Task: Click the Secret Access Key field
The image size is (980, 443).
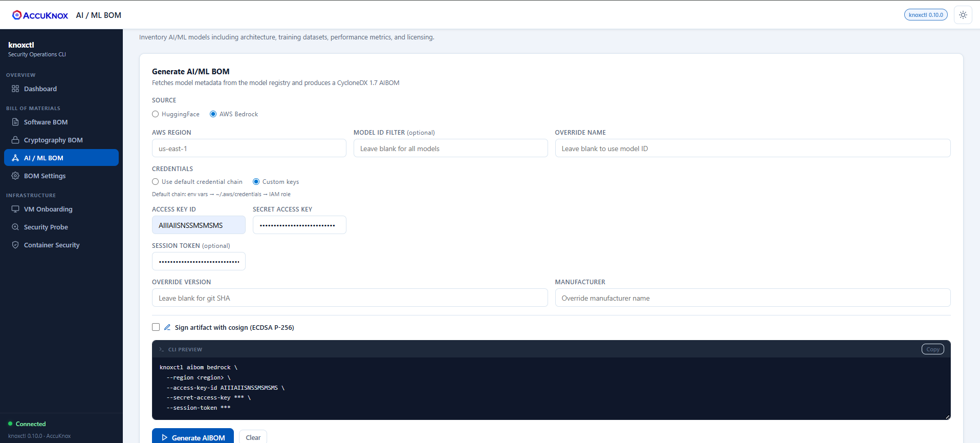Action: click(299, 225)
